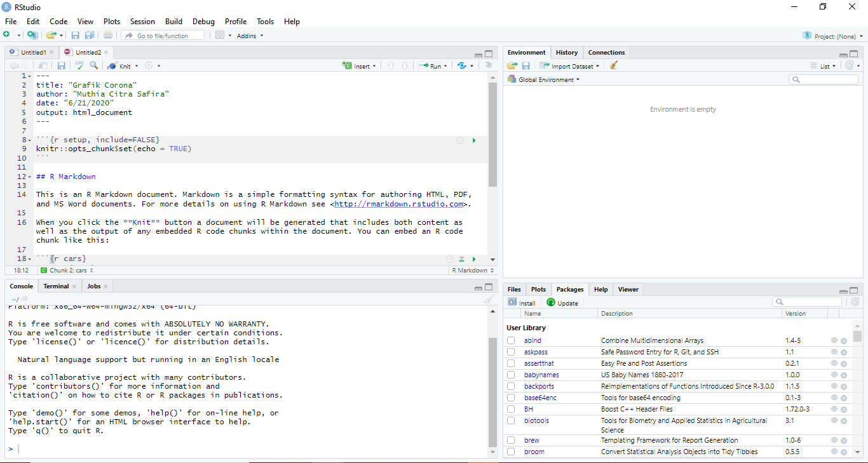
Task: Click the Go to file/function search box
Action: (162, 35)
